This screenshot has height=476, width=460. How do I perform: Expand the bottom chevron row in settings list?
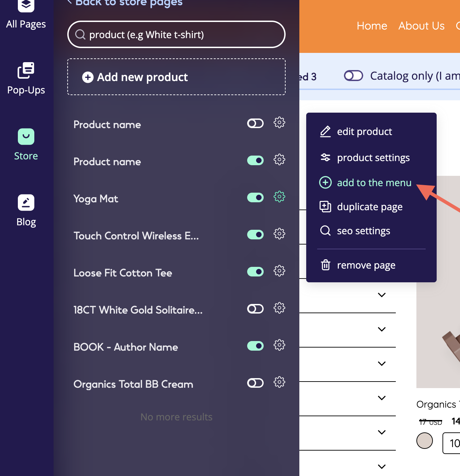click(x=382, y=467)
